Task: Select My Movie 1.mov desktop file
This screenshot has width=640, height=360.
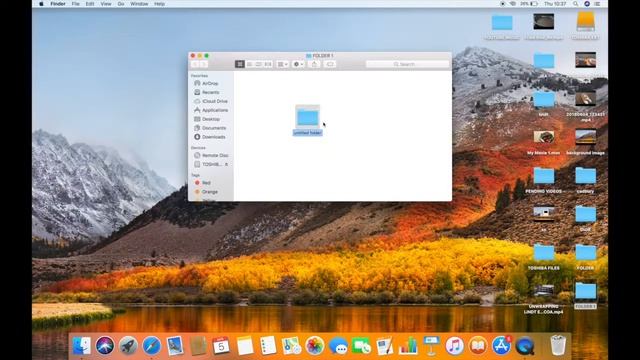Action: click(x=544, y=137)
